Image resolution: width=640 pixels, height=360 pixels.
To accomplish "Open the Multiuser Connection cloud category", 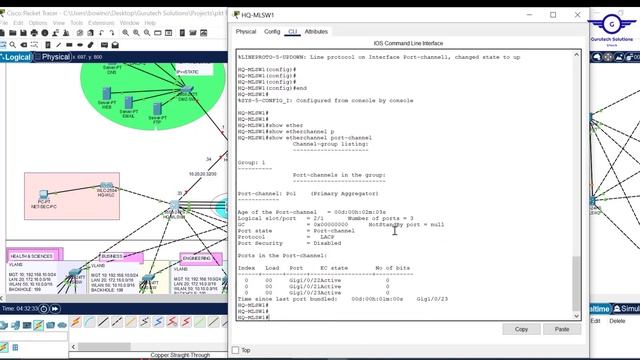I will point(62,325).
